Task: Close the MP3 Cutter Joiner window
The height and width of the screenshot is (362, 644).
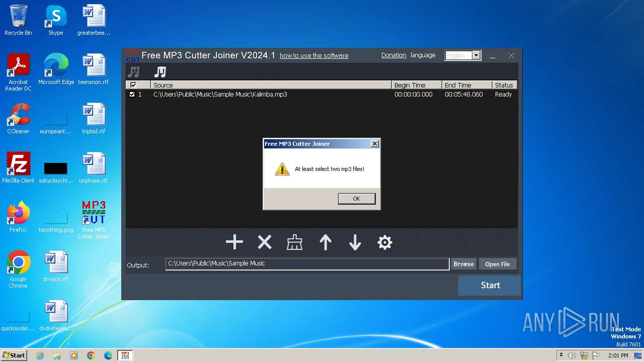Action: pos(511,56)
